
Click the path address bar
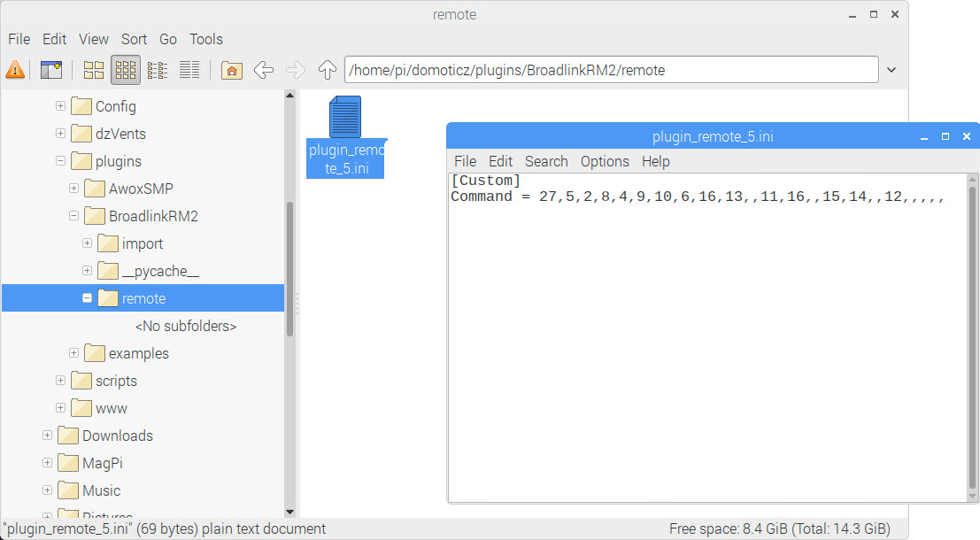pyautogui.click(x=611, y=70)
